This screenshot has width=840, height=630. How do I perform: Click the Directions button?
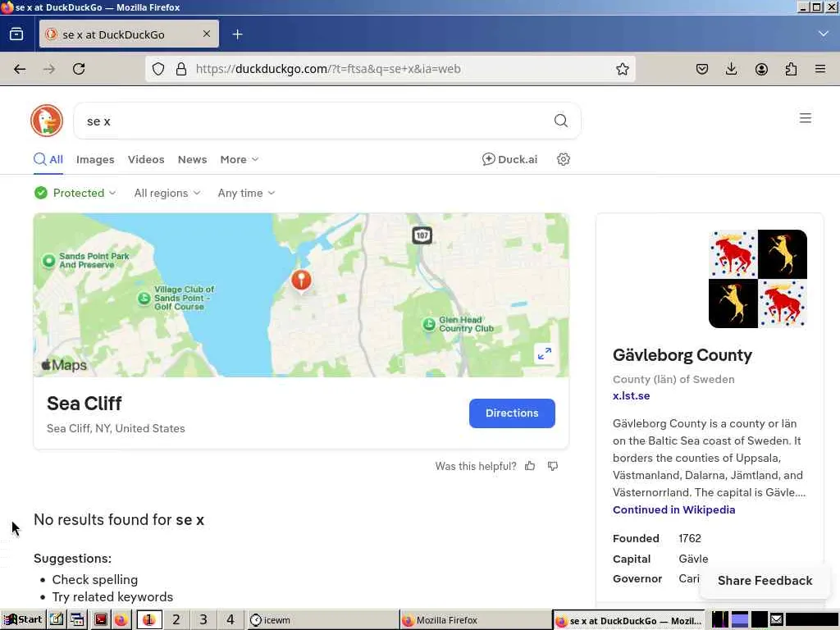point(512,413)
